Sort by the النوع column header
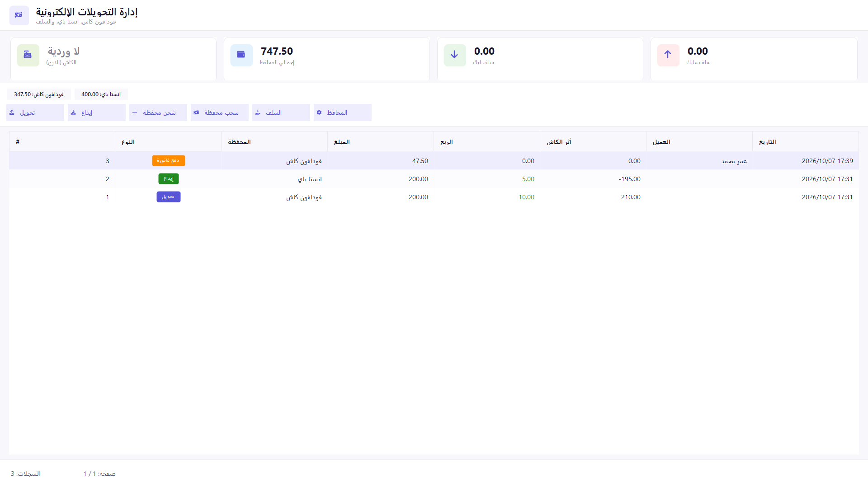The width and height of the screenshot is (868, 488). point(168,142)
